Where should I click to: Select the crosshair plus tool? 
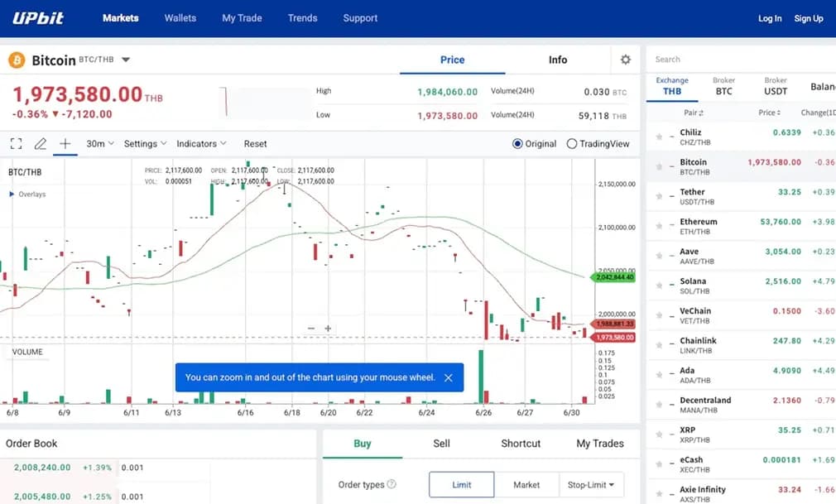pyautogui.click(x=65, y=143)
